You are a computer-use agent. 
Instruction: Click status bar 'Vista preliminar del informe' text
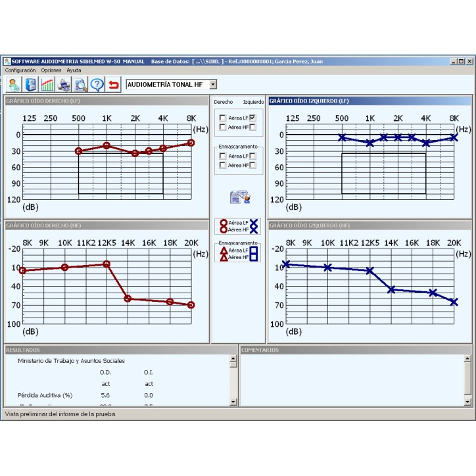(x=60, y=414)
